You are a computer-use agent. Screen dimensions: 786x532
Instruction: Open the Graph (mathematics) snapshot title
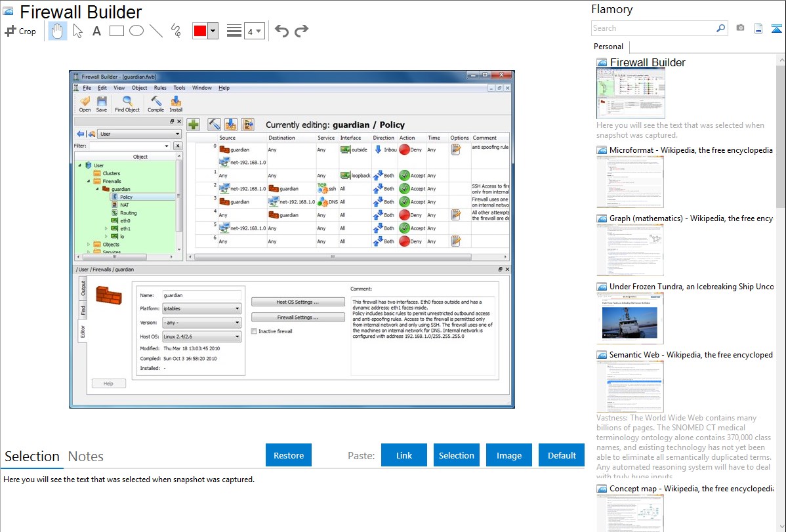[x=691, y=218]
